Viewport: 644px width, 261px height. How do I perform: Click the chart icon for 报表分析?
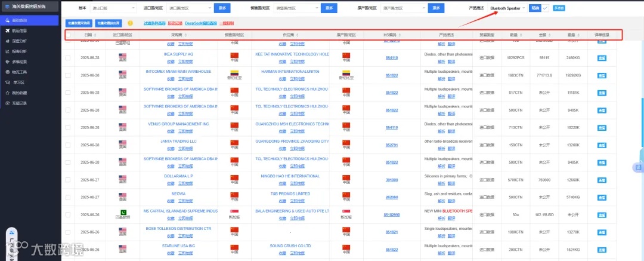click(x=7, y=51)
